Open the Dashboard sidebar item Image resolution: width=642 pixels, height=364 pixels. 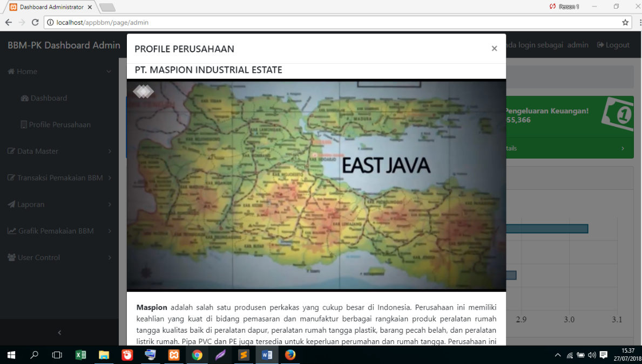[44, 98]
